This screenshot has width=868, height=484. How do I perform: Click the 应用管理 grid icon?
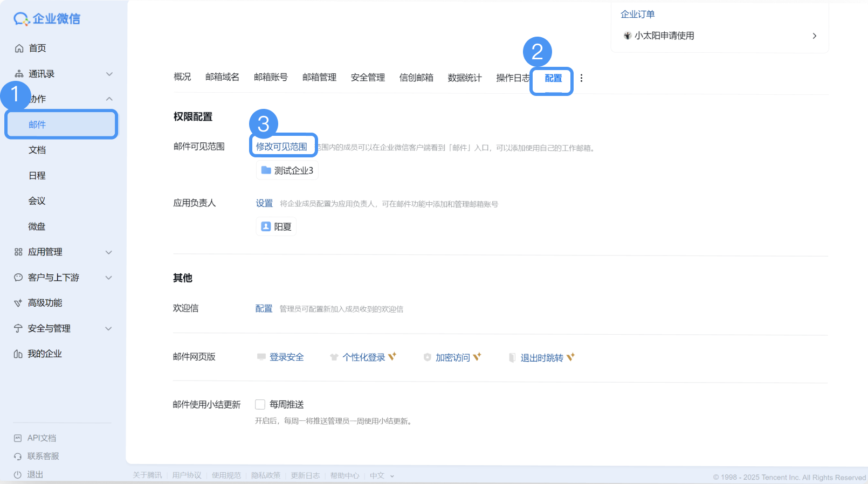(18, 252)
